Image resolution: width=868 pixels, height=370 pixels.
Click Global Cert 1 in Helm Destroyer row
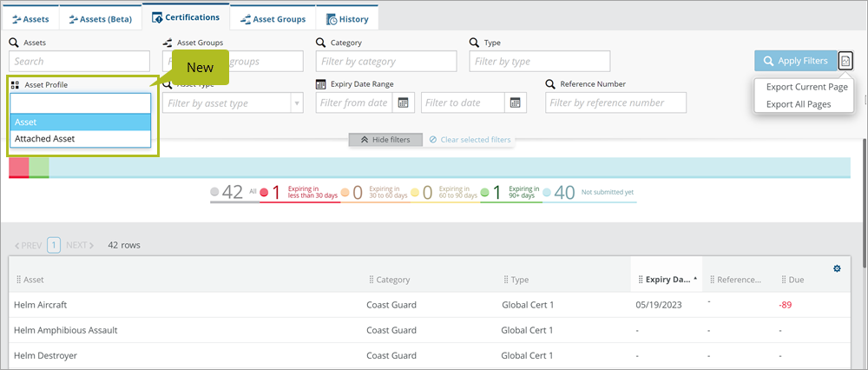(528, 355)
